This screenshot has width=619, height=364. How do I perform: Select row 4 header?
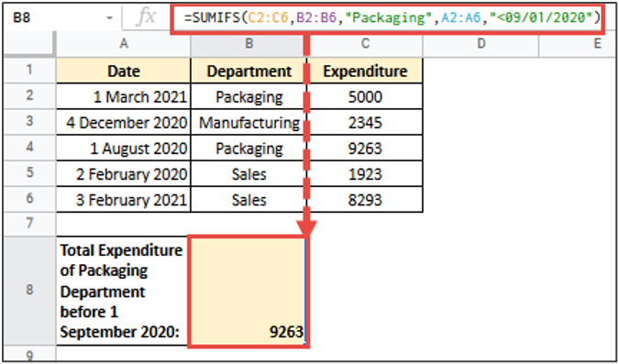pyautogui.click(x=29, y=148)
